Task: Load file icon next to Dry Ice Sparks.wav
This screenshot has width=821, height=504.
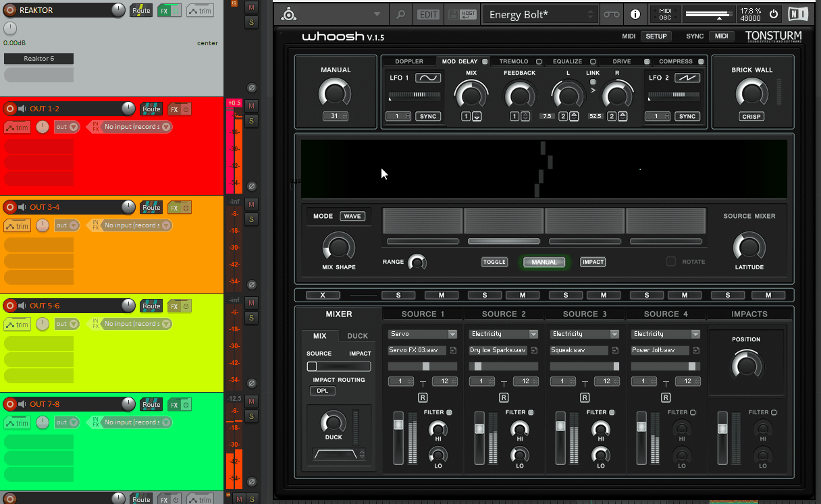Action: point(534,350)
